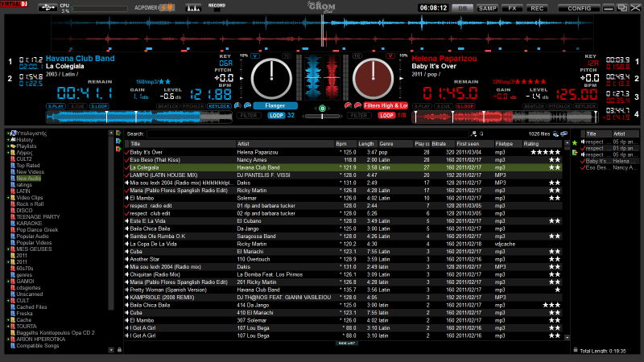Click the lock icon near Total Length

point(576,350)
